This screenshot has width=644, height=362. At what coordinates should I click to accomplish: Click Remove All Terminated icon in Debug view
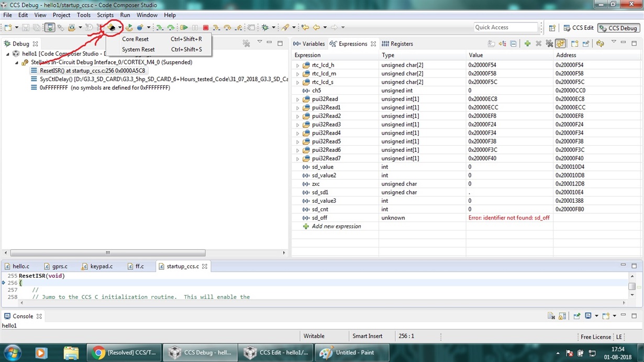[x=246, y=43]
